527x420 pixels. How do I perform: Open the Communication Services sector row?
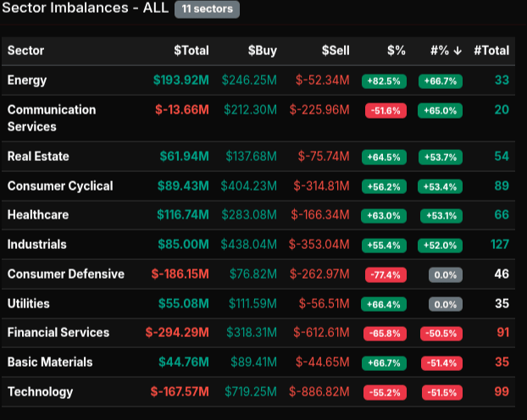tap(51, 118)
